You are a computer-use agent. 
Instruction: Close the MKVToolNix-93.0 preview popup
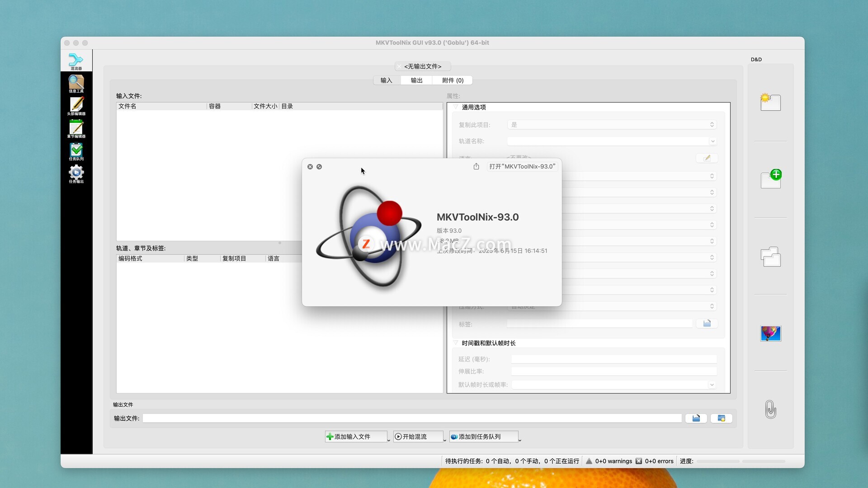coord(310,167)
